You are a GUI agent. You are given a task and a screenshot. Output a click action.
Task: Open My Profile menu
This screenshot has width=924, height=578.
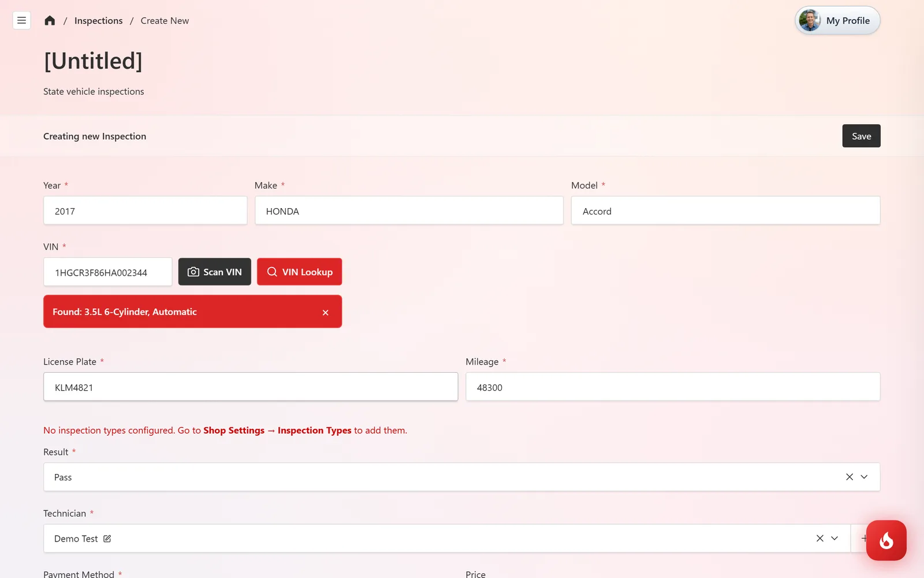837,21
